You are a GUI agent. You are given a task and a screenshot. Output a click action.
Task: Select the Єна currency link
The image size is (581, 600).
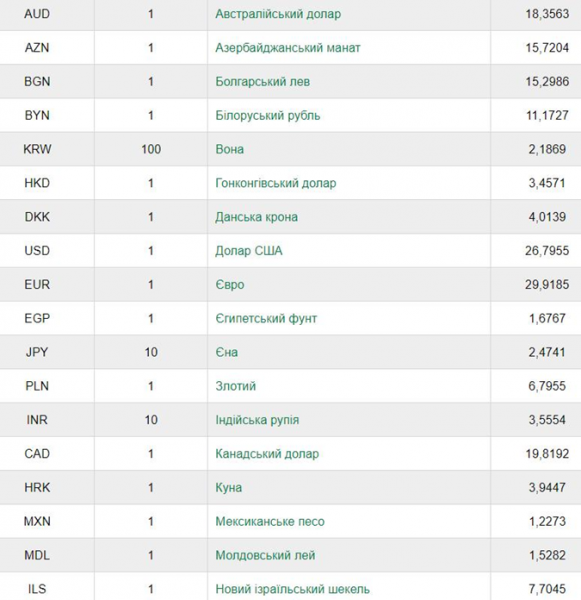(227, 352)
